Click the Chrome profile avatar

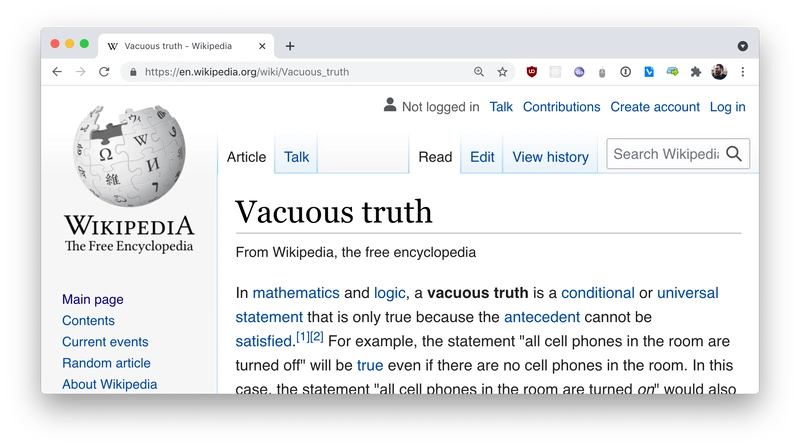[x=719, y=72]
